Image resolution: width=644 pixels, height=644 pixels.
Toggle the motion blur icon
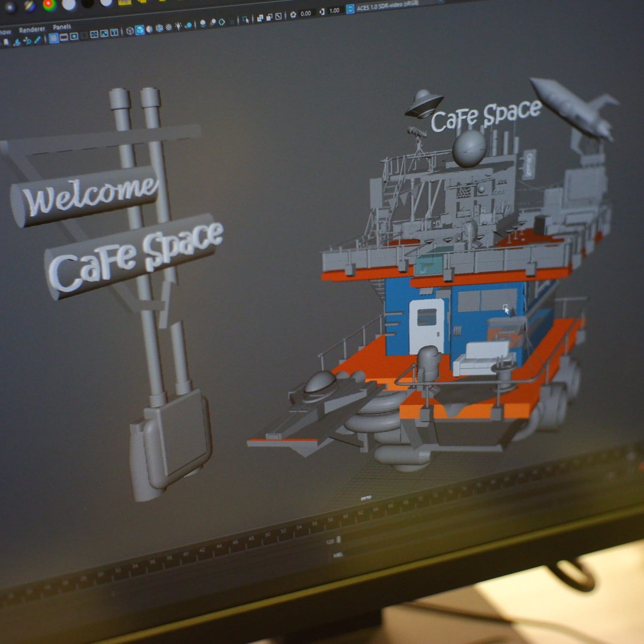click(213, 22)
